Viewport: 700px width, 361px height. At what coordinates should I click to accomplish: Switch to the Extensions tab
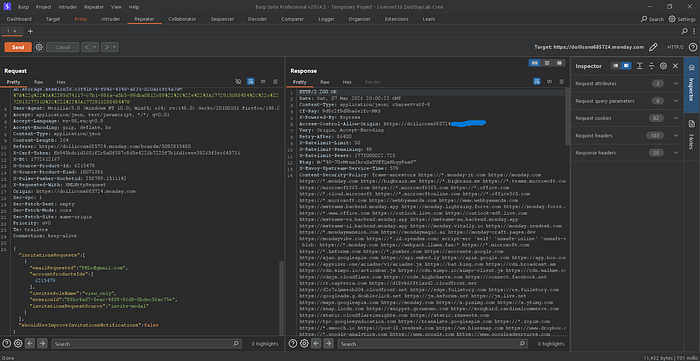(x=396, y=19)
